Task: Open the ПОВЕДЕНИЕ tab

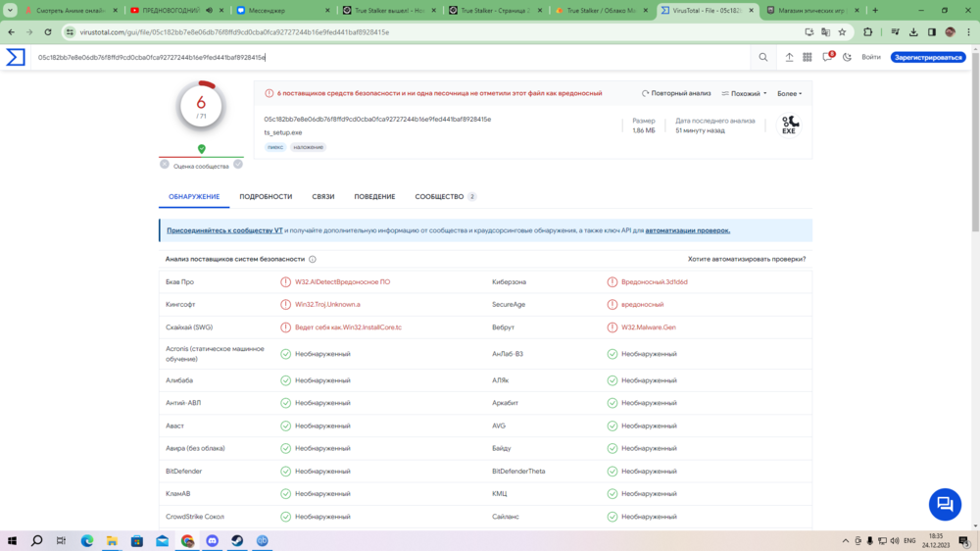Action: 374,196
